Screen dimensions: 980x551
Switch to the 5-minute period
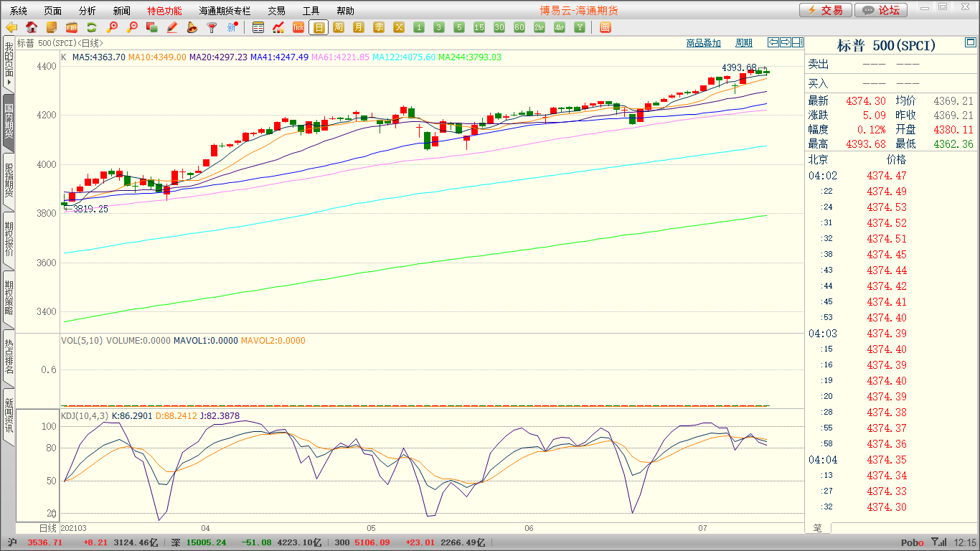click(459, 27)
